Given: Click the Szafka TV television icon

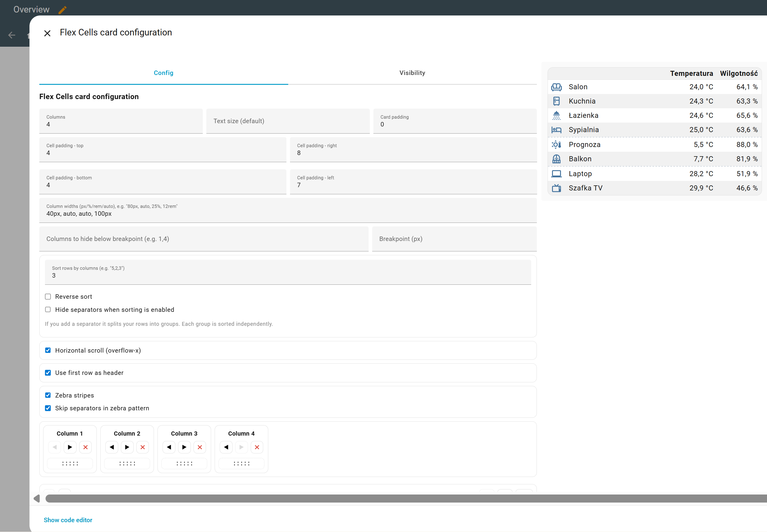Looking at the screenshot, I should (x=556, y=188).
